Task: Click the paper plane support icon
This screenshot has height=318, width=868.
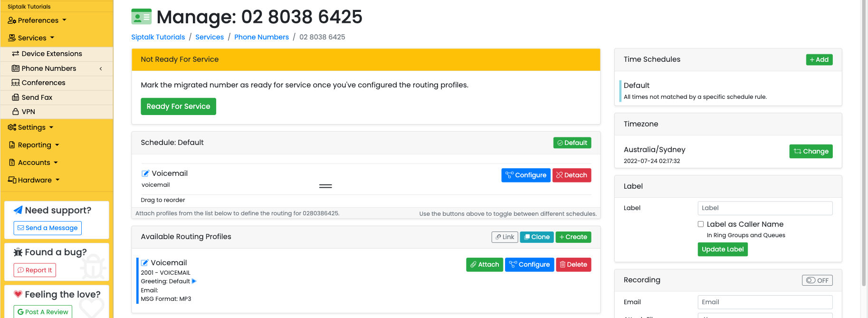Action: coord(18,210)
